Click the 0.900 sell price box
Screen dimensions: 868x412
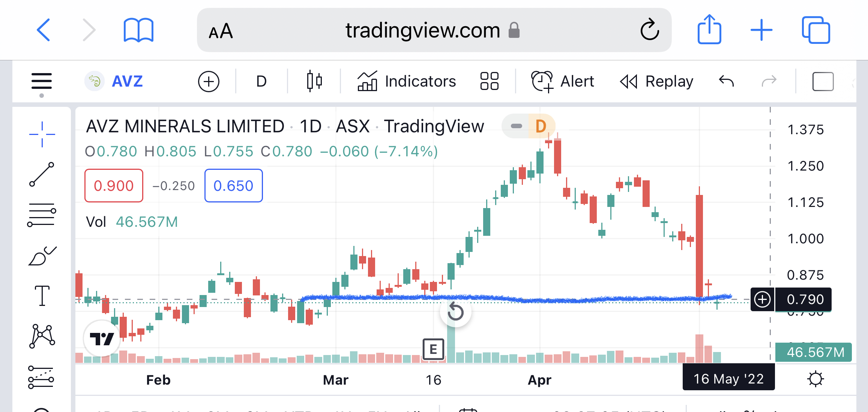pyautogui.click(x=114, y=186)
